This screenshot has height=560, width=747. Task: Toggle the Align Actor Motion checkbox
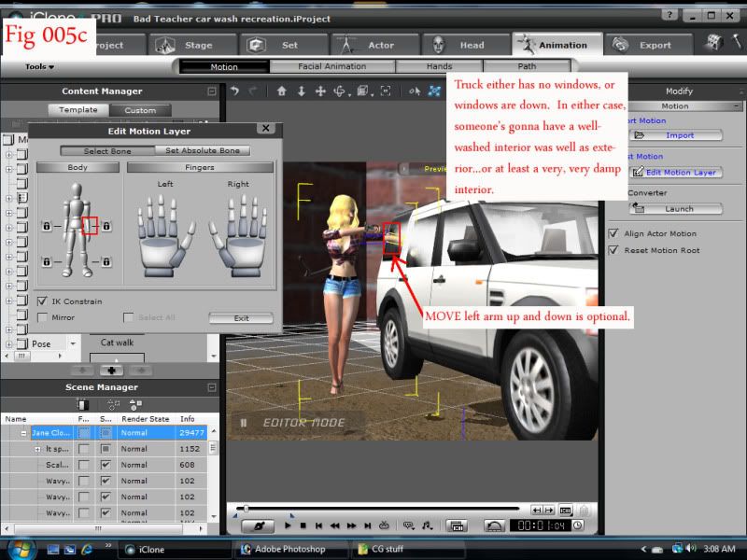[x=613, y=233]
